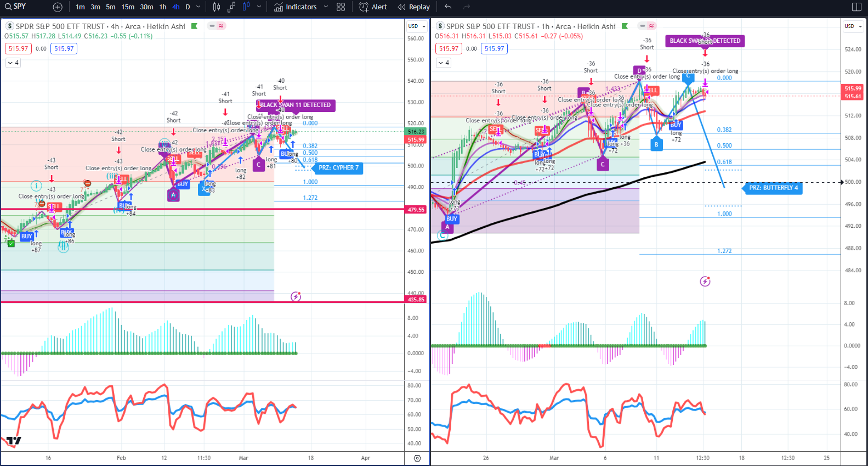
Task: Select the PRZ: BUTTERFLY 4 label
Action: coord(773,188)
